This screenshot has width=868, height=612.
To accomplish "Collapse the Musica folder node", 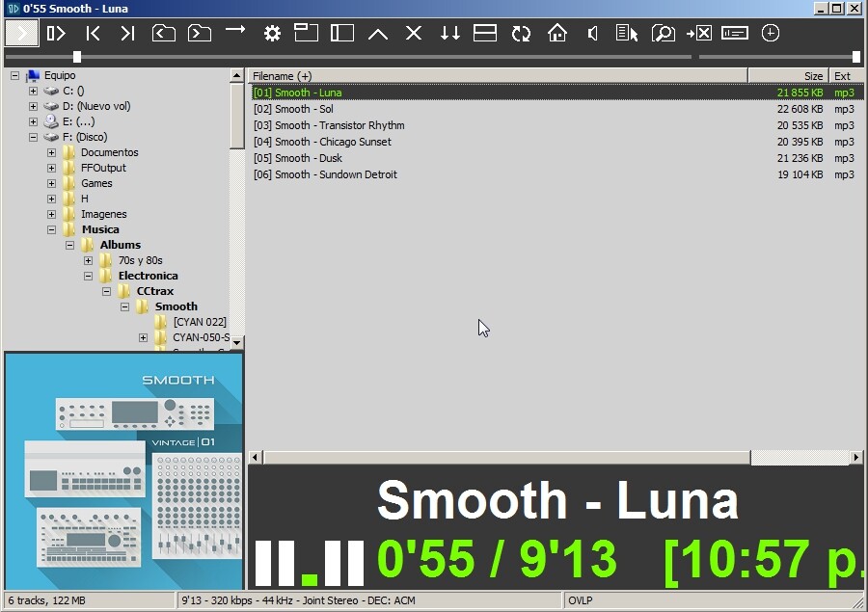I will tap(51, 229).
